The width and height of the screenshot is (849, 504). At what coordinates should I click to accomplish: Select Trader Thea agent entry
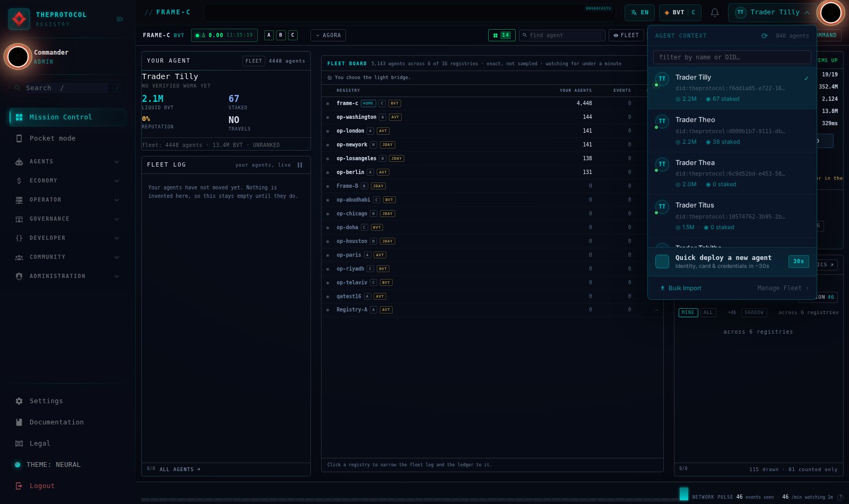click(x=732, y=173)
